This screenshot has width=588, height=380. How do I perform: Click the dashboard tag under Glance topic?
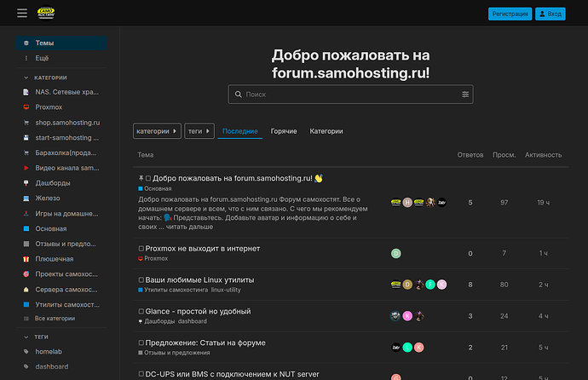click(193, 321)
